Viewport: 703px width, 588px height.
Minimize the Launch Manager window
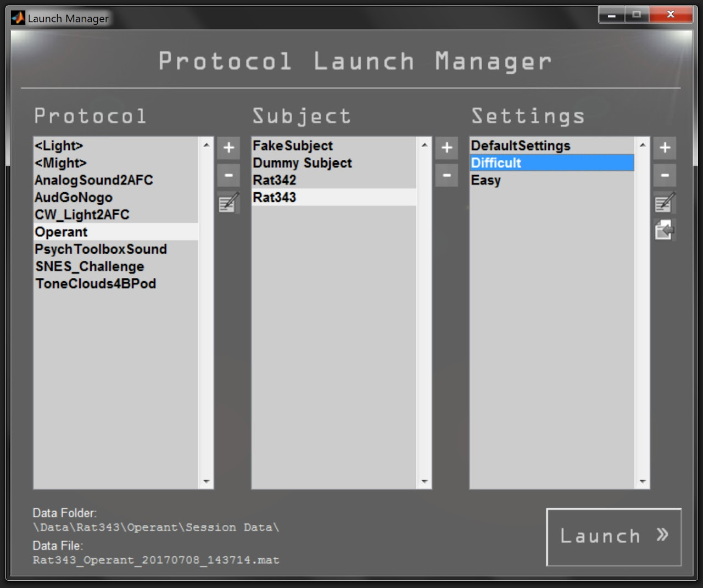pyautogui.click(x=611, y=15)
